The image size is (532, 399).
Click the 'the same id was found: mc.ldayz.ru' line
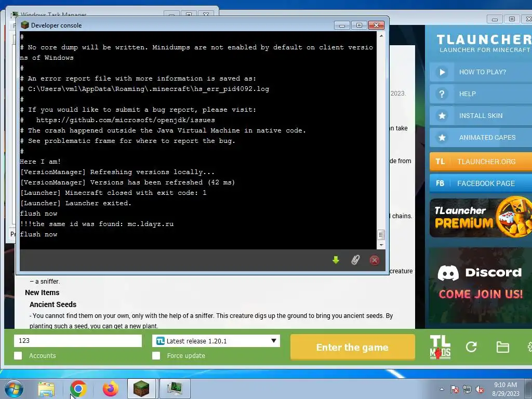click(97, 224)
